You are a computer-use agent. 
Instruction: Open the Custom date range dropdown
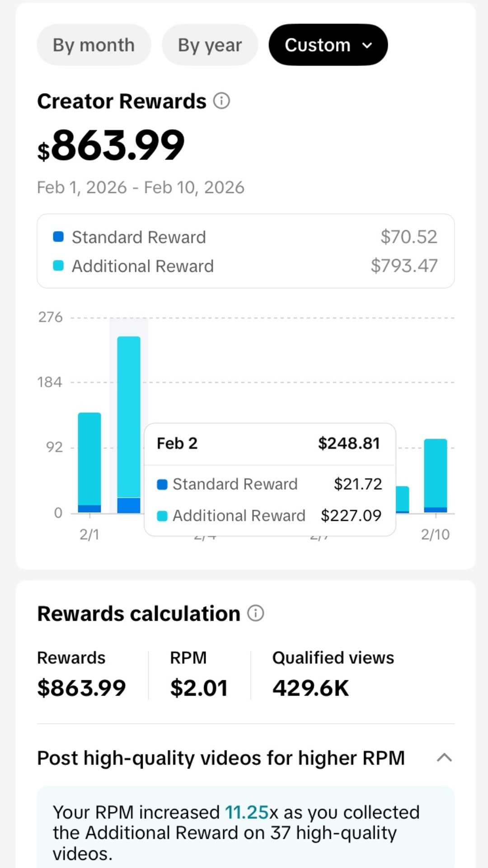tap(328, 45)
